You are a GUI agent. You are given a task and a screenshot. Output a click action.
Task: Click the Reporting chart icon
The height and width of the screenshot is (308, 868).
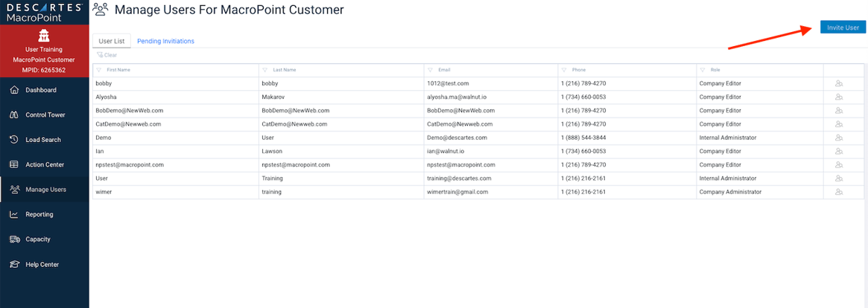[x=14, y=214]
